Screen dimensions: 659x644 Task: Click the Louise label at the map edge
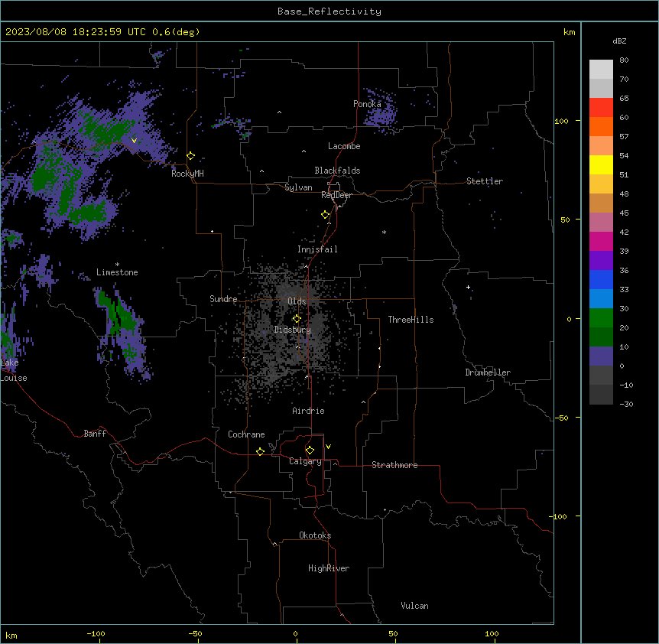pyautogui.click(x=14, y=378)
